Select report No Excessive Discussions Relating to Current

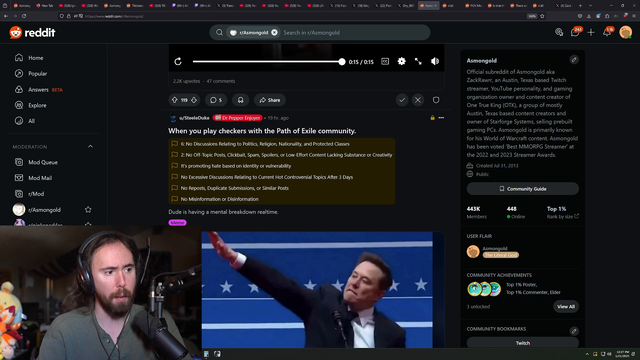click(x=267, y=177)
